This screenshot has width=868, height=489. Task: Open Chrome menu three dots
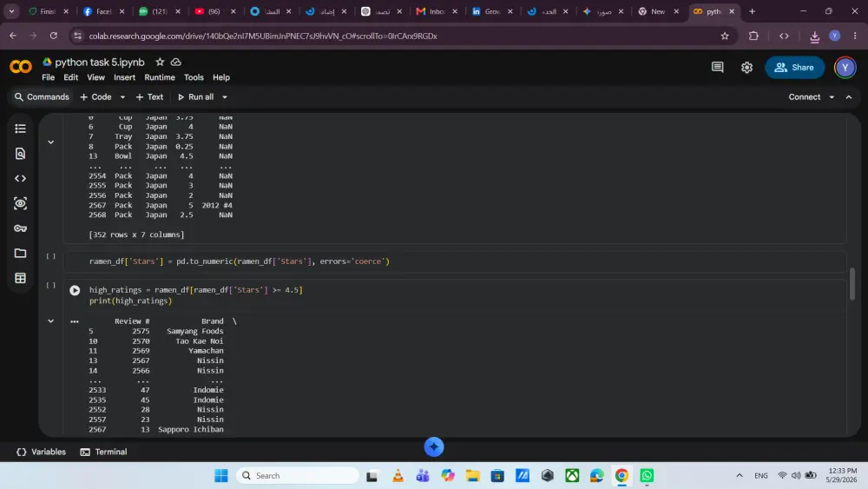pyautogui.click(x=855, y=36)
